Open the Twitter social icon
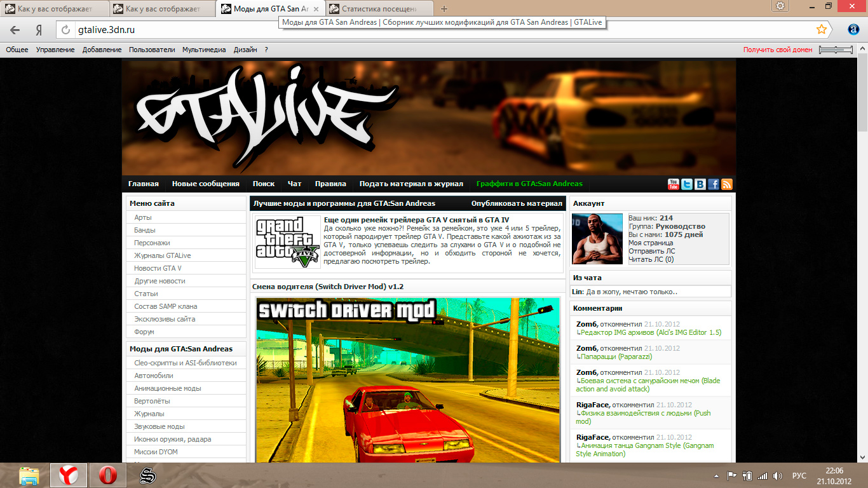 [687, 184]
